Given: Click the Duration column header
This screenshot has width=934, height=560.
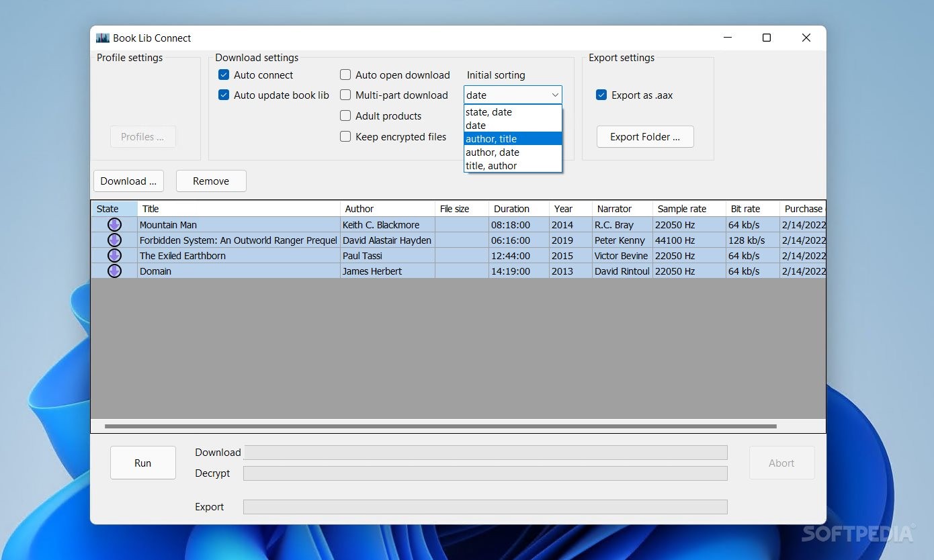Looking at the screenshot, I should [519, 209].
